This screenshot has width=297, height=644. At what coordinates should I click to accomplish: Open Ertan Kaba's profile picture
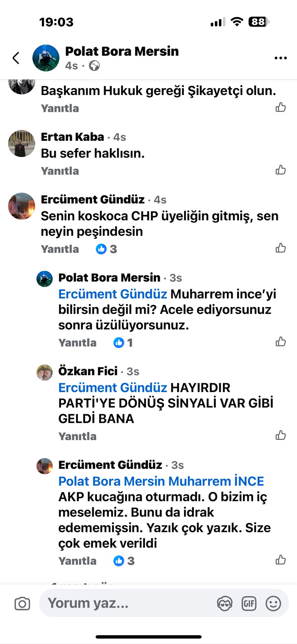[21, 143]
